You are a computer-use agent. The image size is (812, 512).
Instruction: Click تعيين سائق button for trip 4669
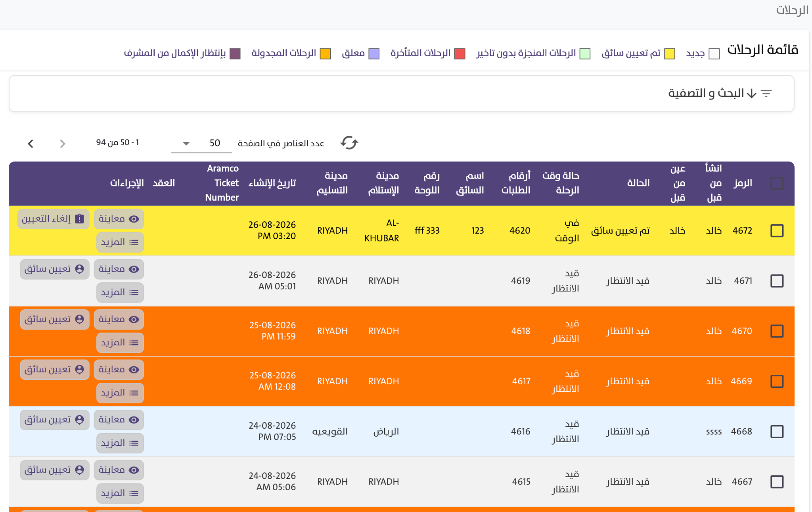coord(54,370)
